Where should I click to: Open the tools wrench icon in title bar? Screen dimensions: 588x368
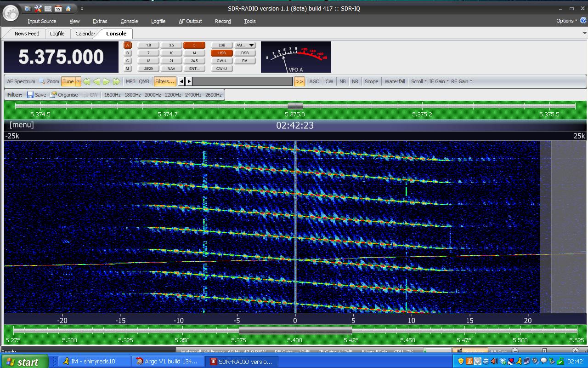[x=38, y=8]
